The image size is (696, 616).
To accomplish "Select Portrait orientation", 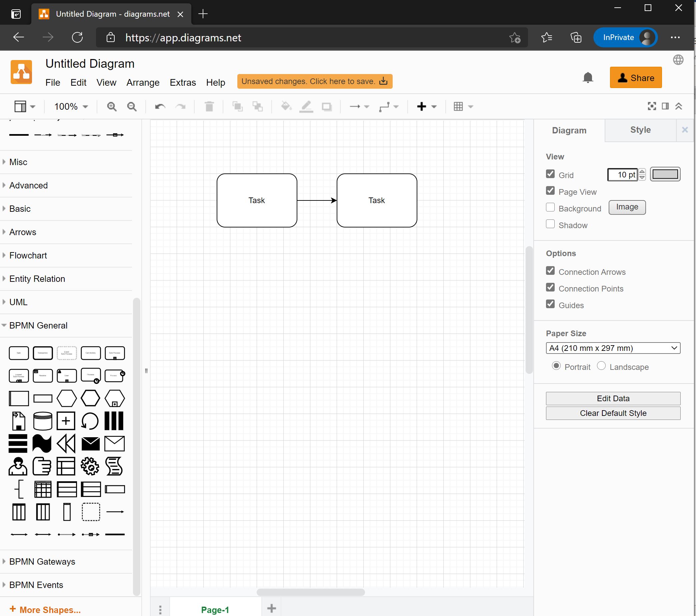I will (556, 366).
